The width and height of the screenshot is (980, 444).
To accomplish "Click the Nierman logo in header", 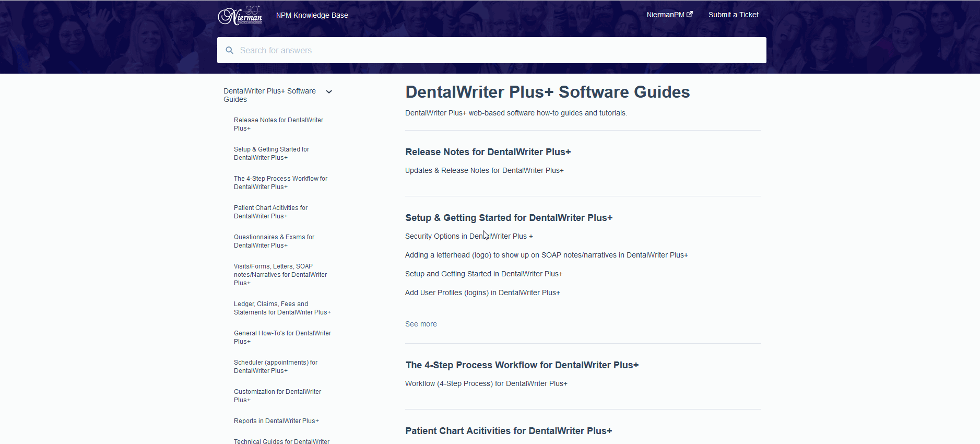I will coord(240,15).
